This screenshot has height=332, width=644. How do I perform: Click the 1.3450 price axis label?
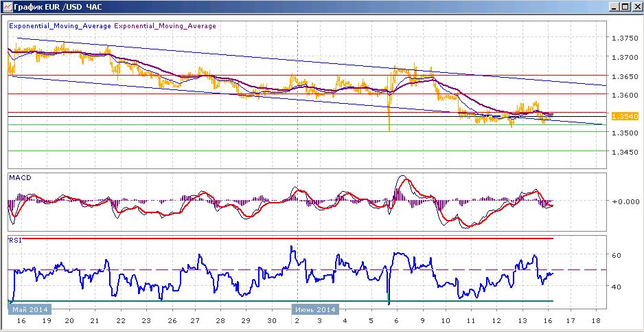tap(624, 152)
